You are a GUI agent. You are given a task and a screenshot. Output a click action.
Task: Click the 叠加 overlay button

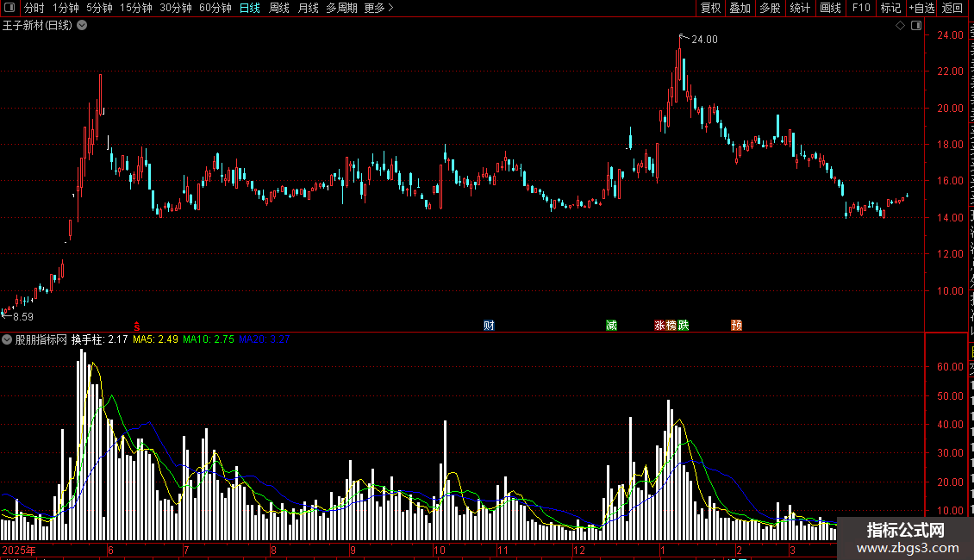tap(740, 8)
